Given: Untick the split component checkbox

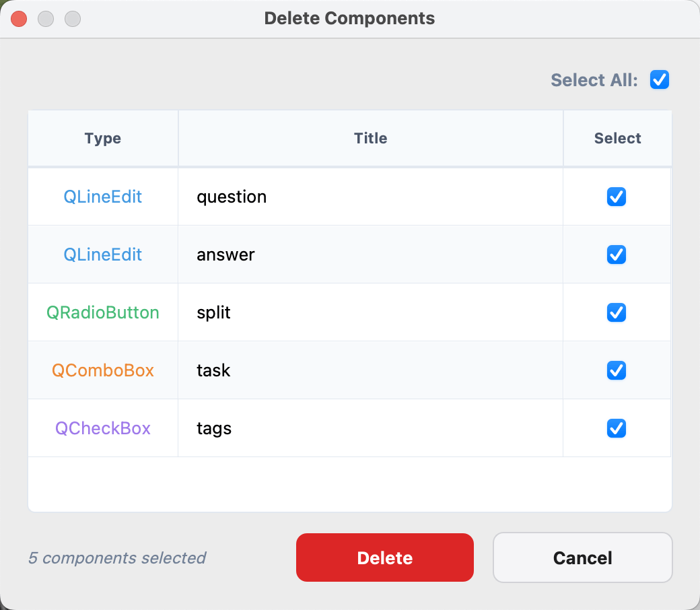Looking at the screenshot, I should [617, 312].
